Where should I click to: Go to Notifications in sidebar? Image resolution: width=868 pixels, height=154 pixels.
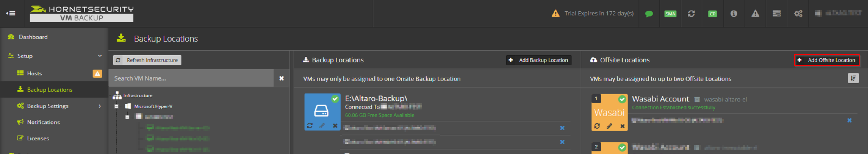(43, 122)
